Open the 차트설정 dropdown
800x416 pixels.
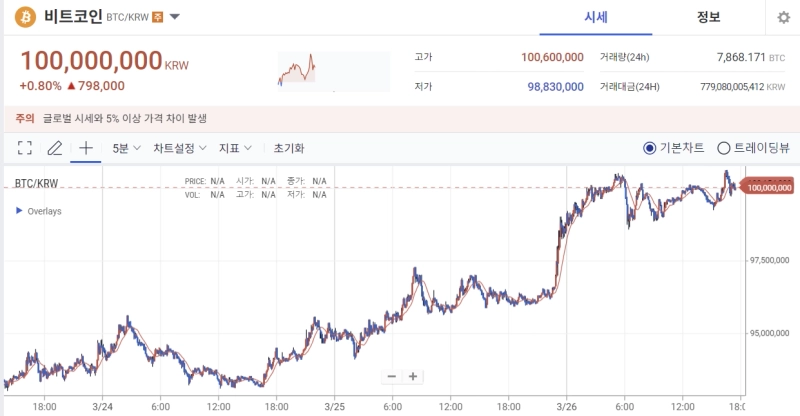[x=180, y=148]
